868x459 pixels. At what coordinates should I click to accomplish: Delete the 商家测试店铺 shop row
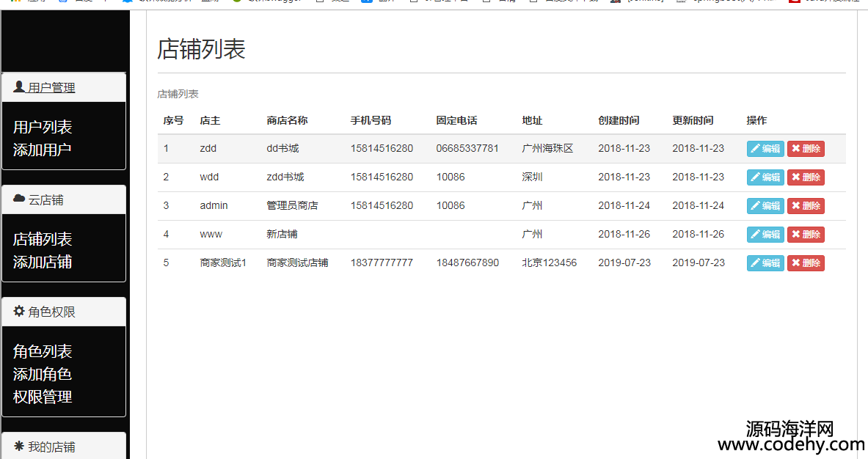pyautogui.click(x=806, y=263)
